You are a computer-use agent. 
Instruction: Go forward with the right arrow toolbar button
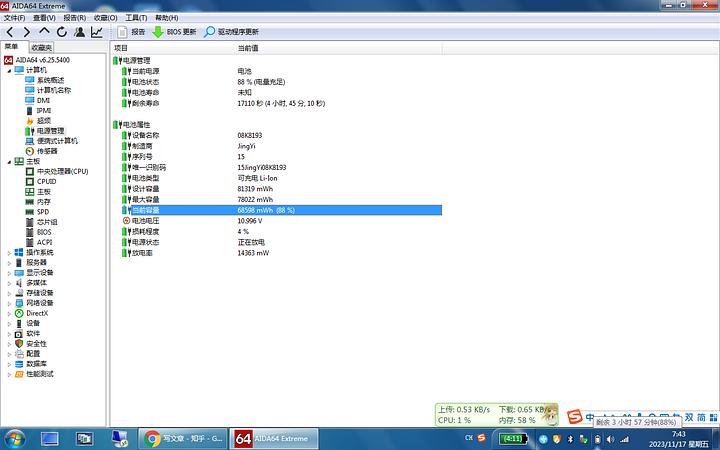(x=27, y=32)
